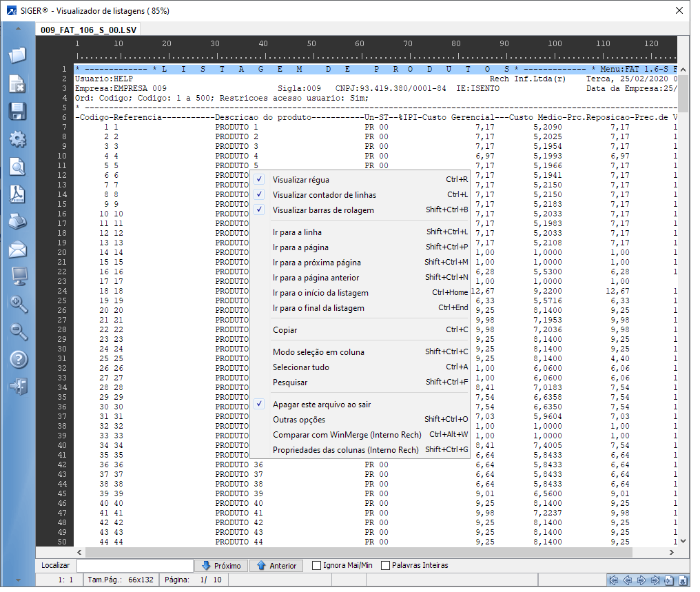Enable the Ignora Mai/Min checkbox
The height and width of the screenshot is (592, 700).
pos(317,566)
